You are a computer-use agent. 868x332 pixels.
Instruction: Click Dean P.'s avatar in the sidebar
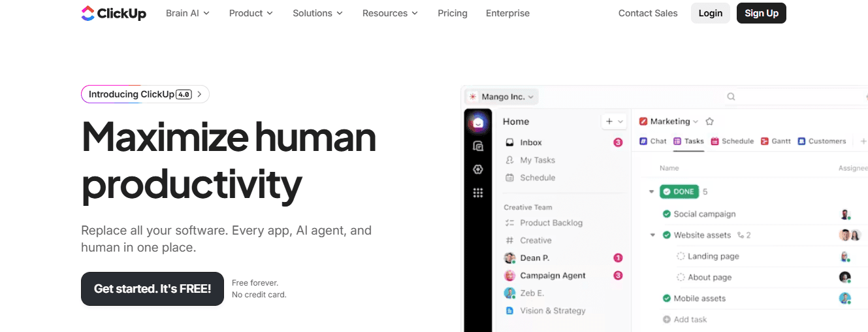click(x=510, y=258)
